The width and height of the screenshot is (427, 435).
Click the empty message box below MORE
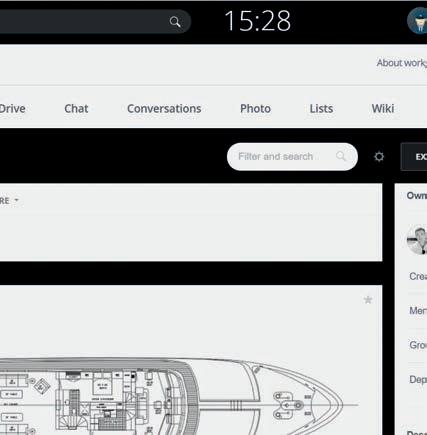tap(191, 232)
